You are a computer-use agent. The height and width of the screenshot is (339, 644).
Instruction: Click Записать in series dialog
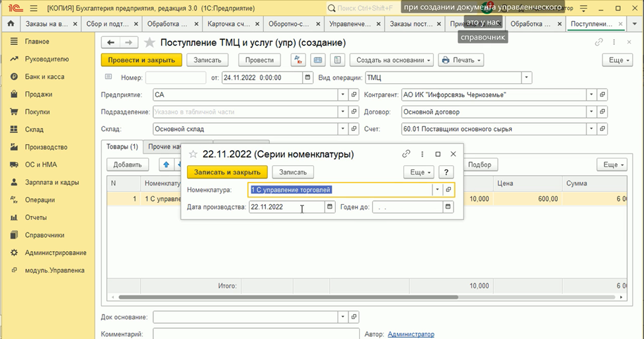point(293,172)
